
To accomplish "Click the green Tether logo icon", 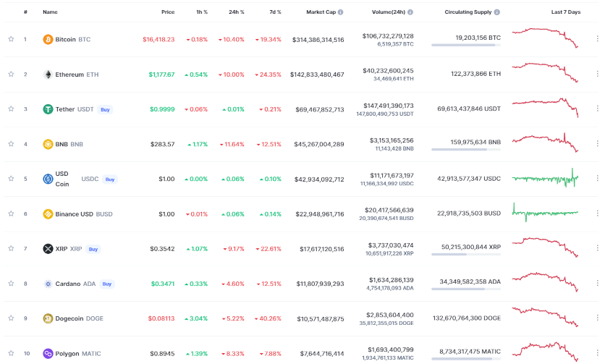I will [48, 109].
